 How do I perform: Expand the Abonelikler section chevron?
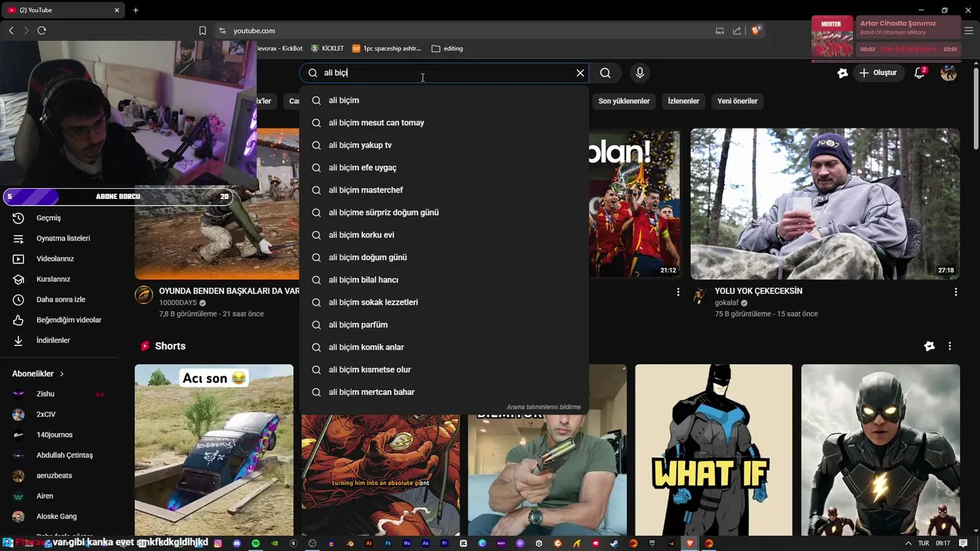[x=61, y=374]
